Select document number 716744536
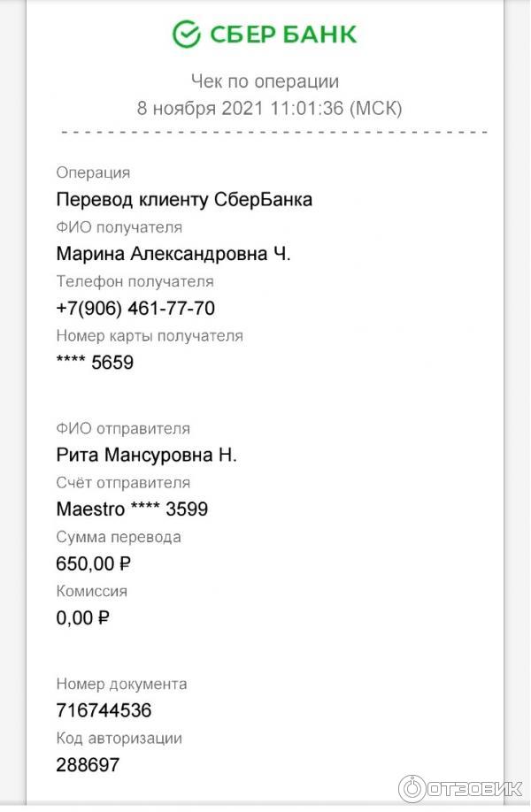The height and width of the screenshot is (812, 531). click(x=104, y=710)
